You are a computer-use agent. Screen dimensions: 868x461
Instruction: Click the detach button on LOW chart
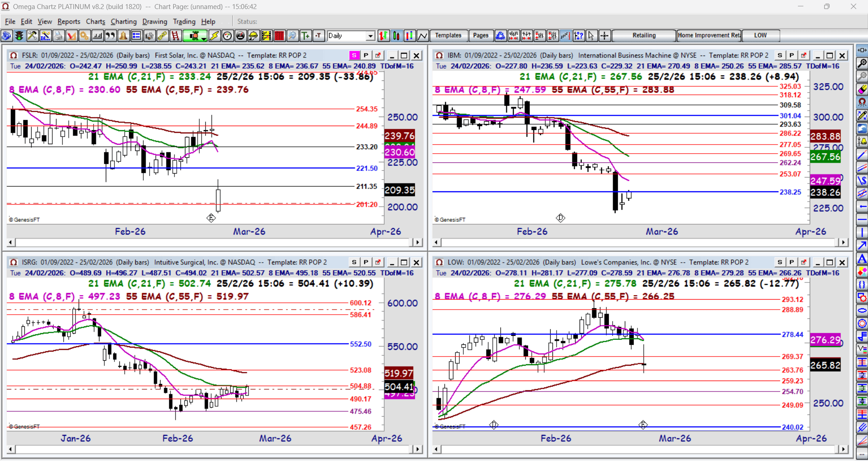point(803,263)
